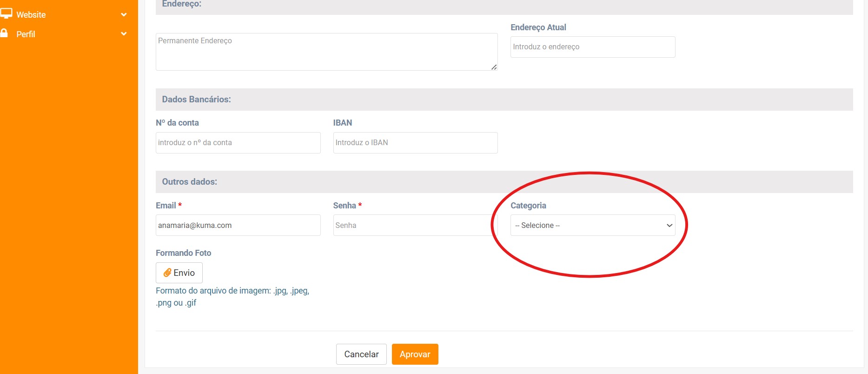Open the Categoria dropdown
This screenshot has height=374, width=868.
point(592,225)
